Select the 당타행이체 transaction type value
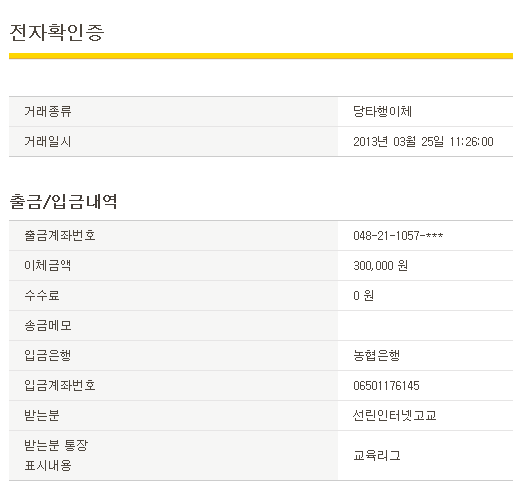 pos(382,111)
